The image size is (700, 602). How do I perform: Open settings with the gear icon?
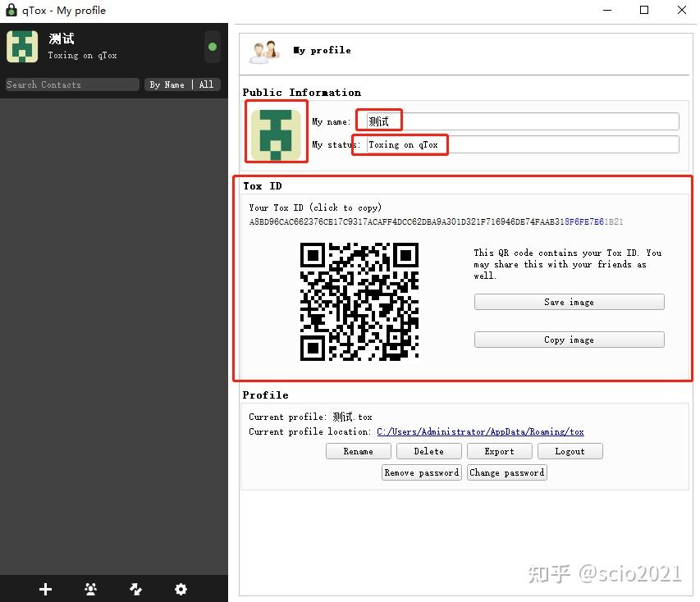point(181,589)
